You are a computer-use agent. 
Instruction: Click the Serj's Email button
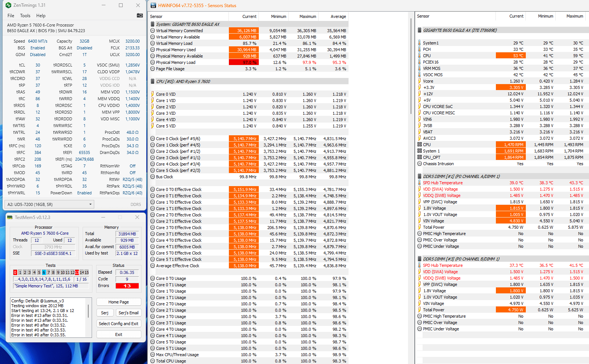pos(128,313)
